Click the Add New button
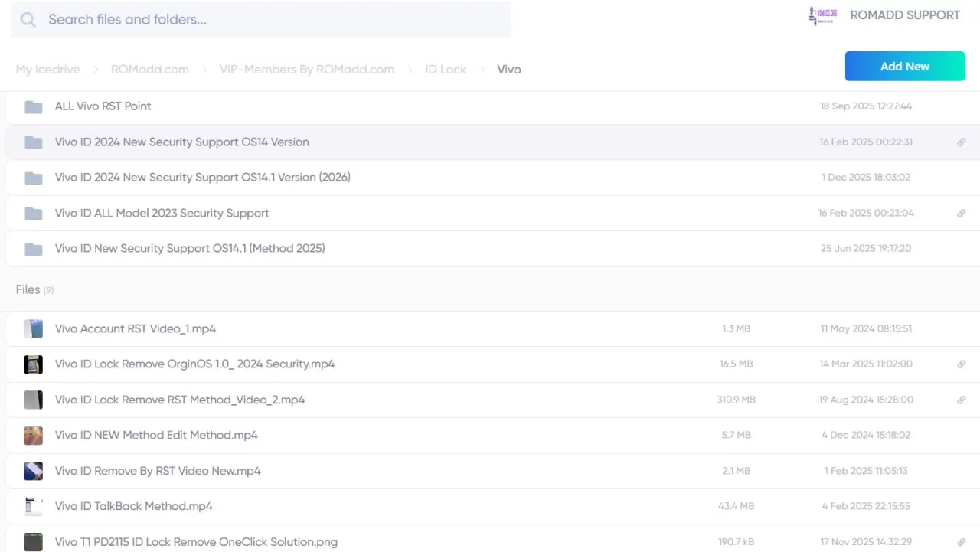 [904, 67]
